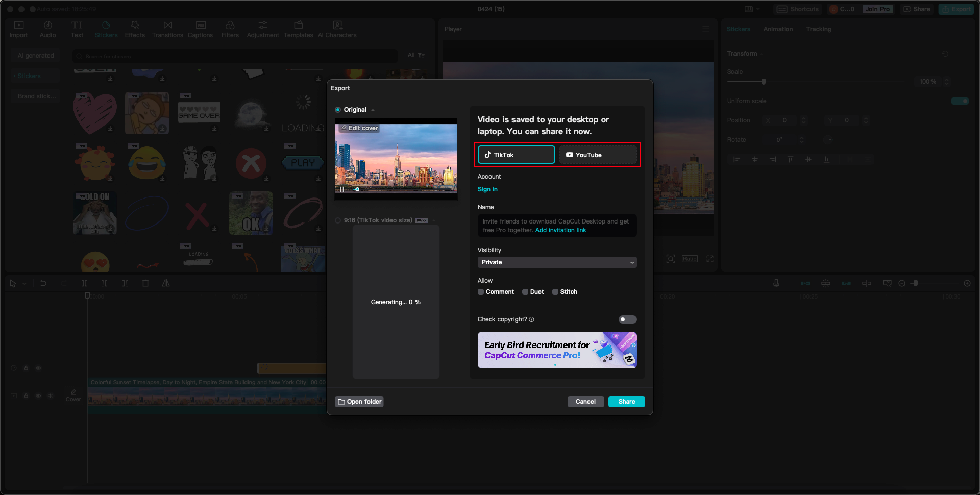Switch to the Animation tab
Viewport: 980px width, 495px height.
[778, 29]
